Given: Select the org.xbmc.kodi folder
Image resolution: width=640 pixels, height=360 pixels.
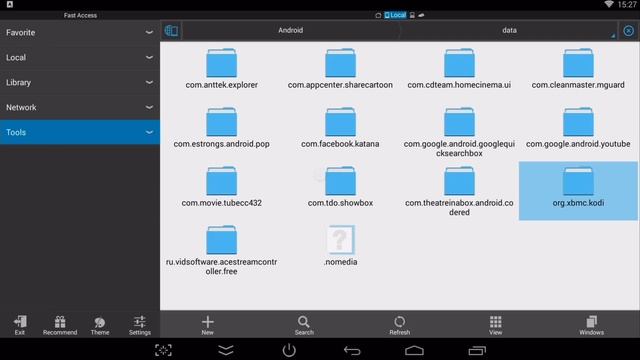Looking at the screenshot, I should [x=578, y=191].
